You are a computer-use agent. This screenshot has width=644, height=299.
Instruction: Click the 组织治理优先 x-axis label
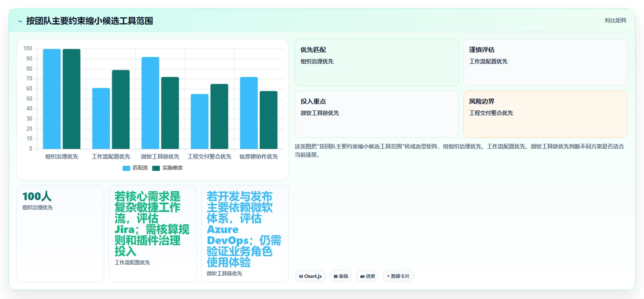pyautogui.click(x=62, y=156)
